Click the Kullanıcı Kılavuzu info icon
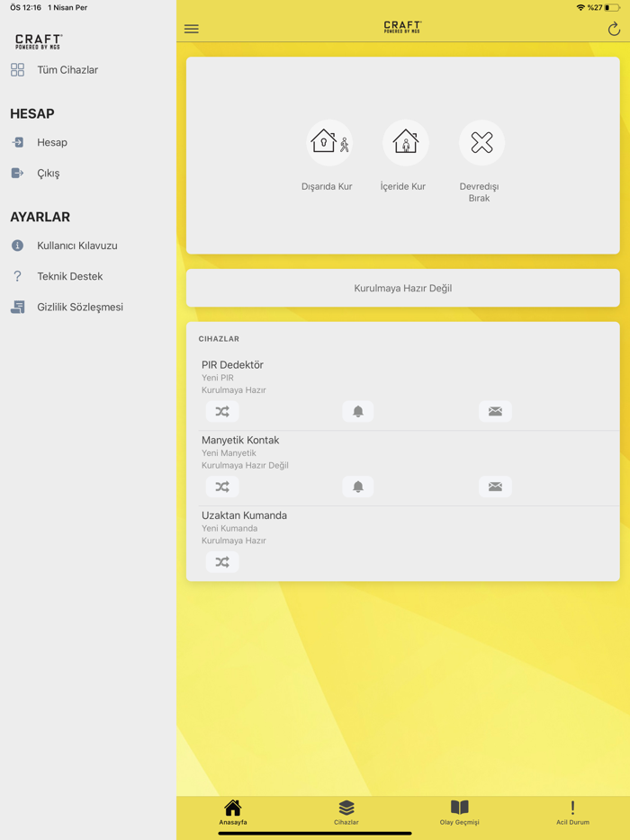Viewport: 630px width, 840px height. pyautogui.click(x=17, y=246)
